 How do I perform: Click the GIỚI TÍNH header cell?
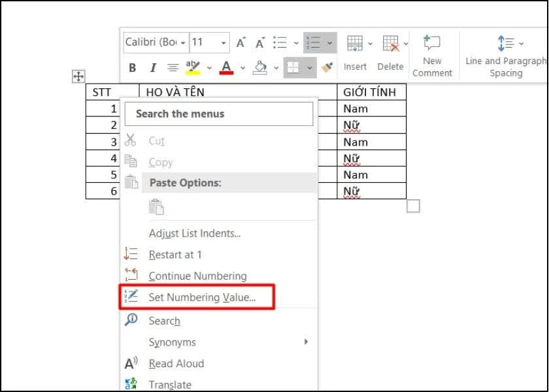coord(371,92)
